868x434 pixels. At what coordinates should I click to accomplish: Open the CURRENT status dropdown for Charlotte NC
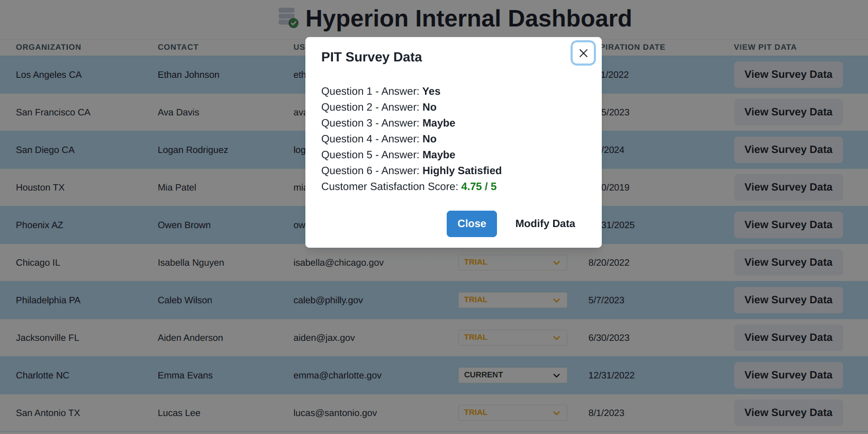pyautogui.click(x=512, y=375)
